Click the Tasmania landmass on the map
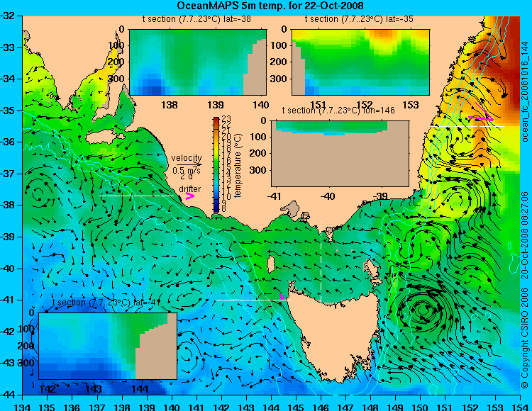This screenshot has width=532, height=411. (x=336, y=334)
